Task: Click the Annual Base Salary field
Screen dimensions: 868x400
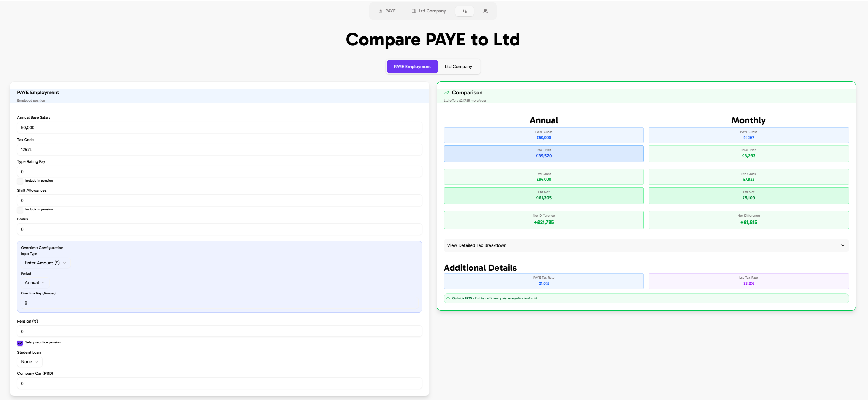Action: tap(219, 128)
